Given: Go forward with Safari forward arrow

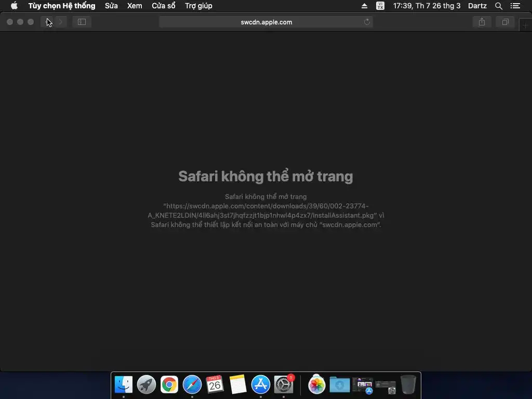Looking at the screenshot, I should [61, 22].
